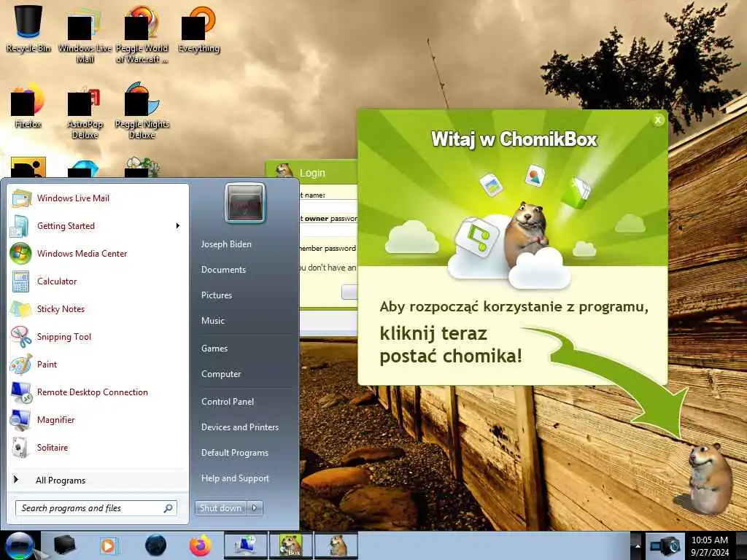Click the Paint palette icon

(21, 364)
